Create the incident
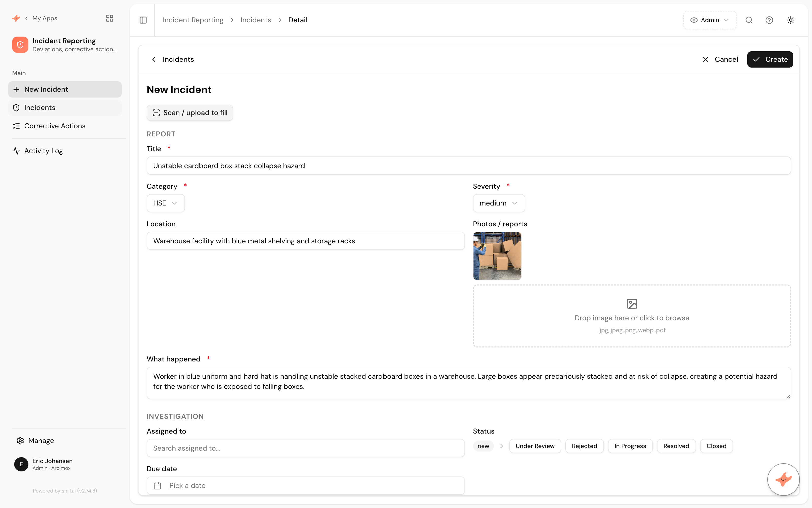Viewport: 812px width, 508px height. click(x=770, y=59)
